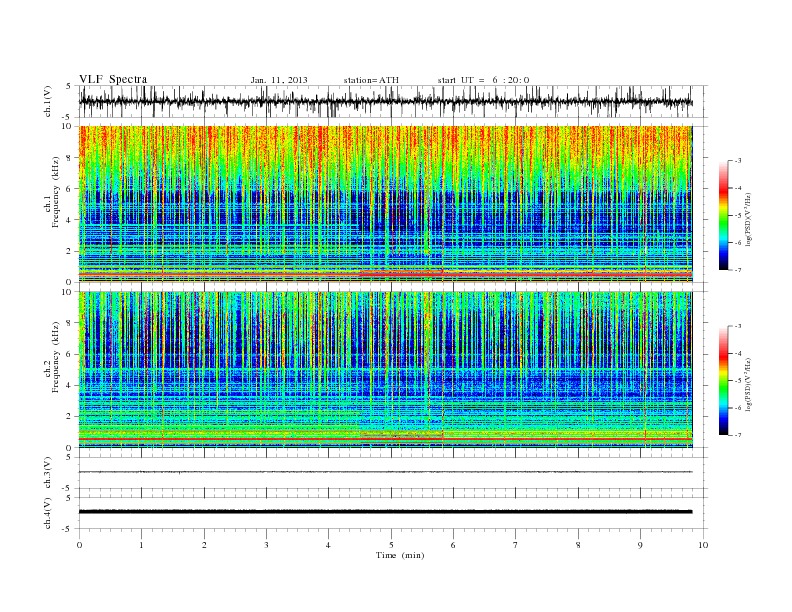Click the time axis tick labeled "4"

click(x=328, y=545)
